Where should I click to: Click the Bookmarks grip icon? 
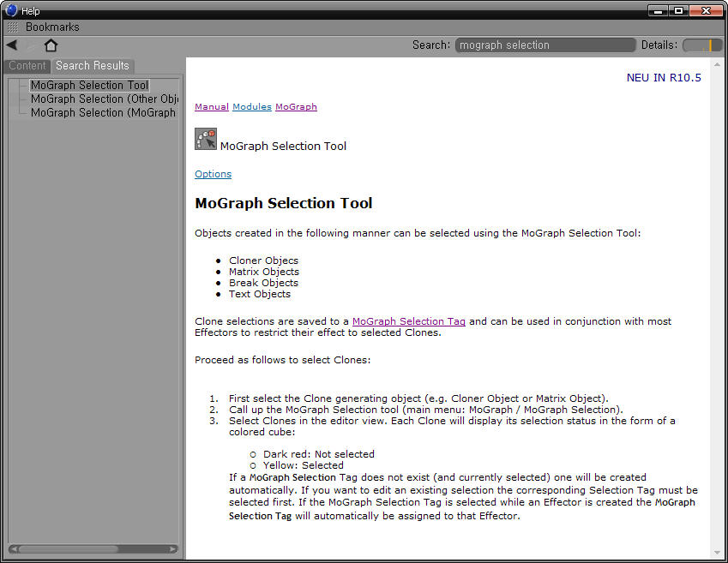[x=13, y=27]
